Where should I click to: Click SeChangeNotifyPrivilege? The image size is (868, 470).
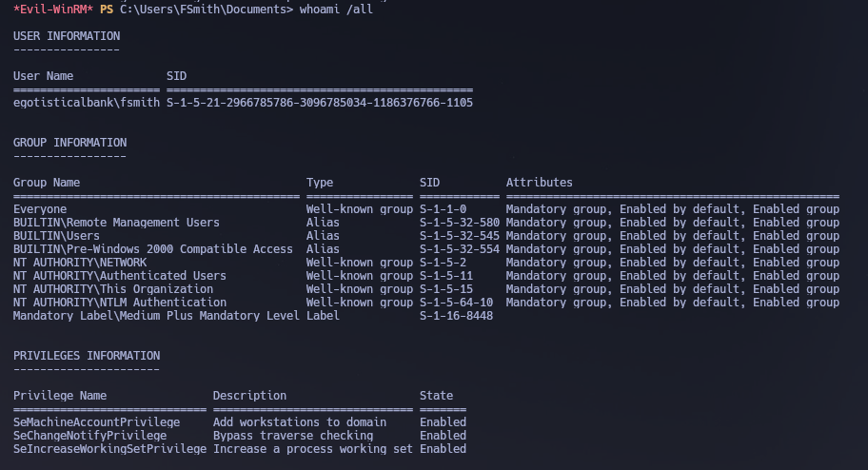[89, 435]
